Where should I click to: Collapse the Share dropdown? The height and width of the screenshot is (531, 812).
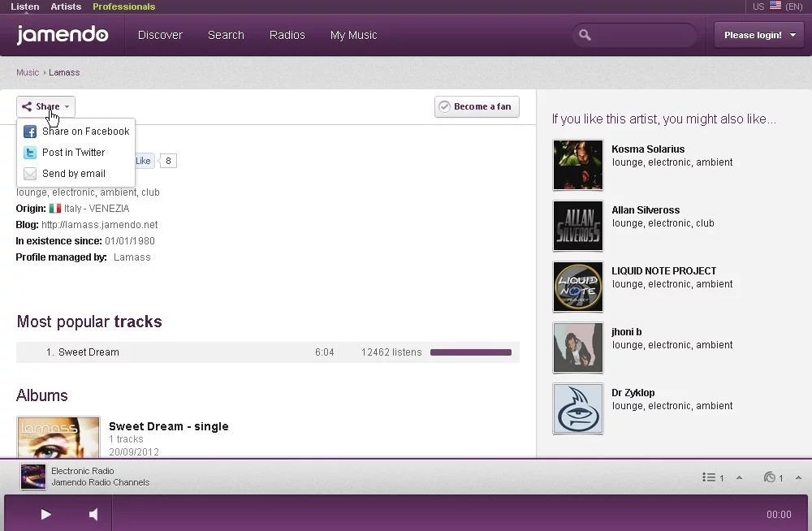45,106
